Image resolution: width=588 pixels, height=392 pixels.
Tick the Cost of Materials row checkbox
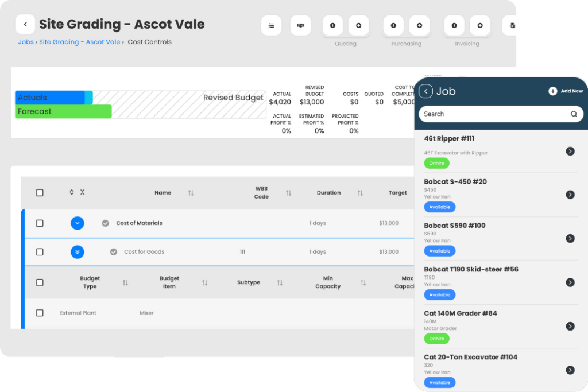(x=40, y=223)
